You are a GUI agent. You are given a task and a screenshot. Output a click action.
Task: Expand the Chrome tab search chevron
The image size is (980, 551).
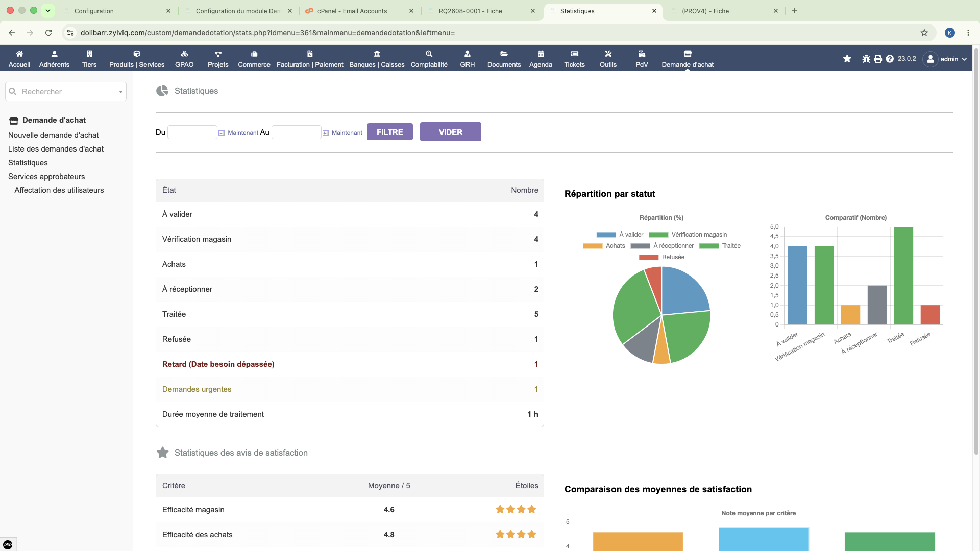tap(48, 11)
